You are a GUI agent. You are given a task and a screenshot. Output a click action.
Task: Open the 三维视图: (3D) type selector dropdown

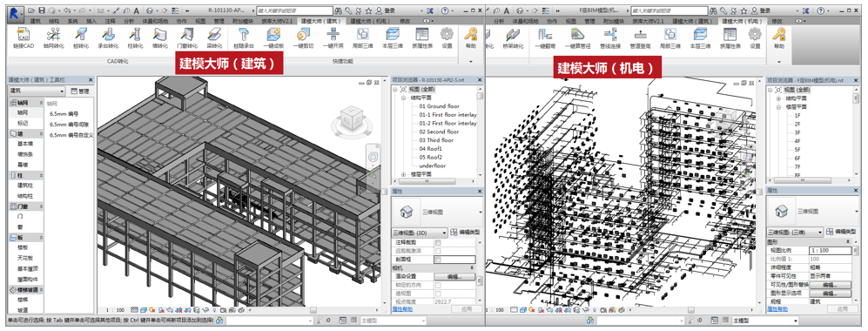[x=420, y=233]
